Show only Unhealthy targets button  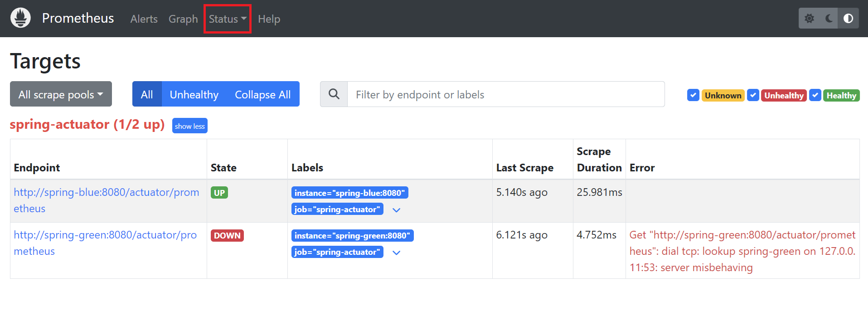click(194, 94)
